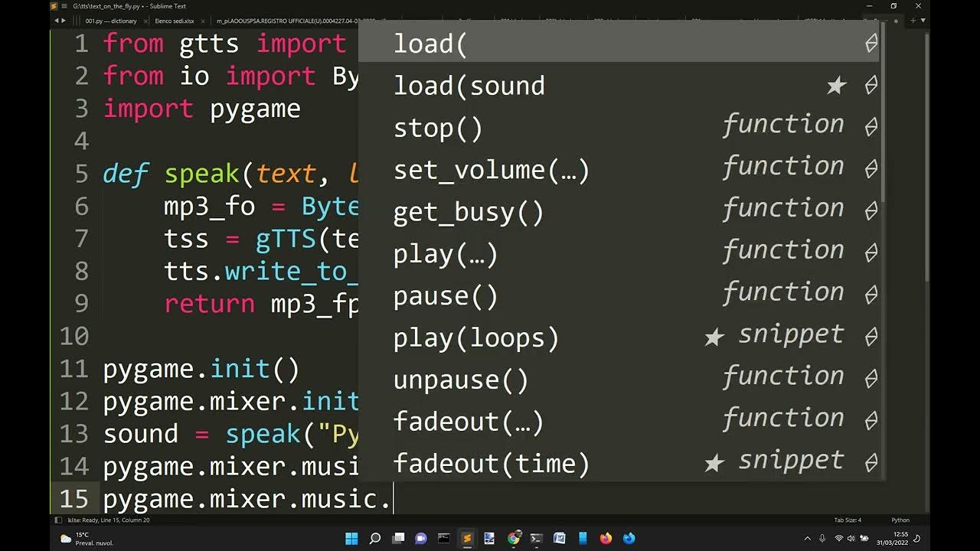Toggle the side bar status icon

pyautogui.click(x=58, y=520)
